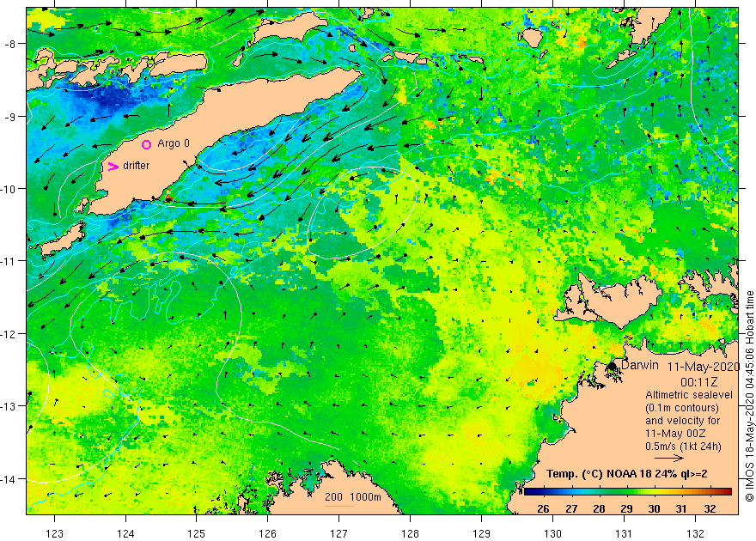This screenshot has width=756, height=541.
Task: Click longitude axis label 125
Action: click(x=196, y=533)
